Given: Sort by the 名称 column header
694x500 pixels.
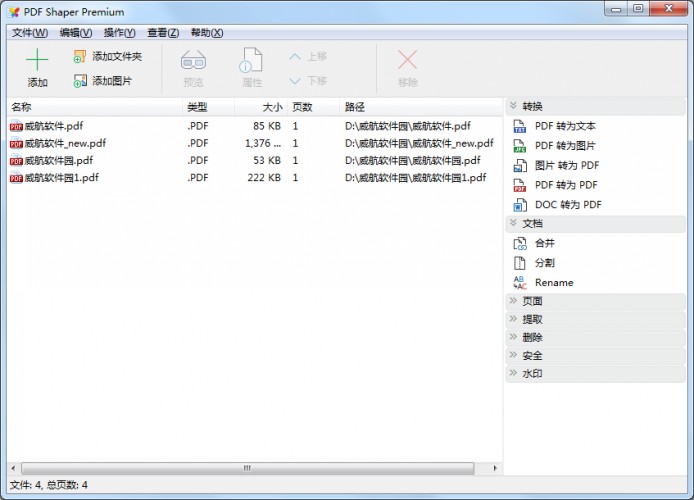Looking at the screenshot, I should [x=95, y=107].
